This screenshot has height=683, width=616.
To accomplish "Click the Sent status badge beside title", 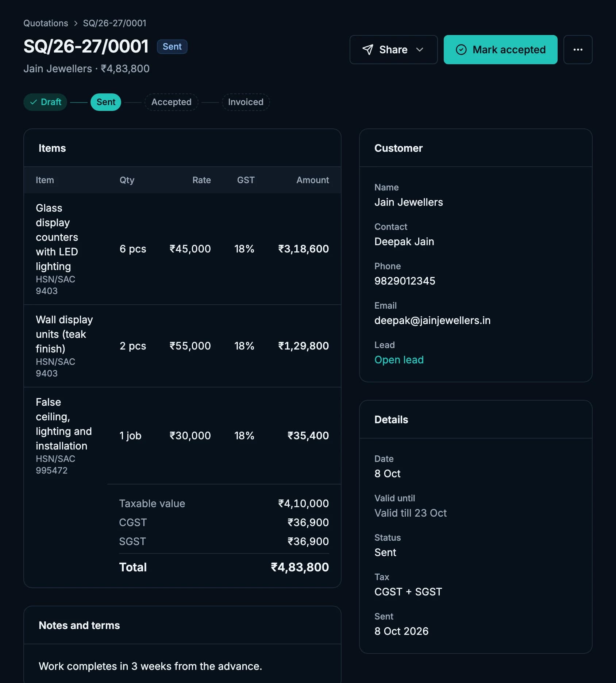I will point(172,47).
